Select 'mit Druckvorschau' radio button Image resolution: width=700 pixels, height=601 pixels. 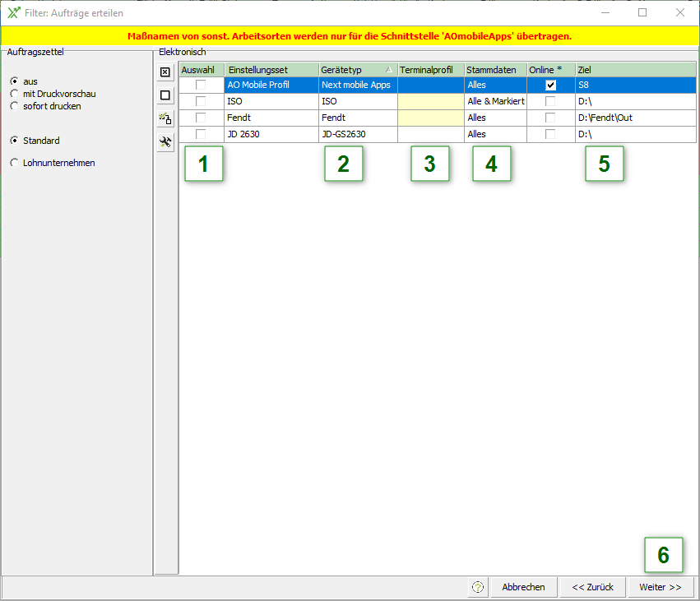[x=14, y=94]
